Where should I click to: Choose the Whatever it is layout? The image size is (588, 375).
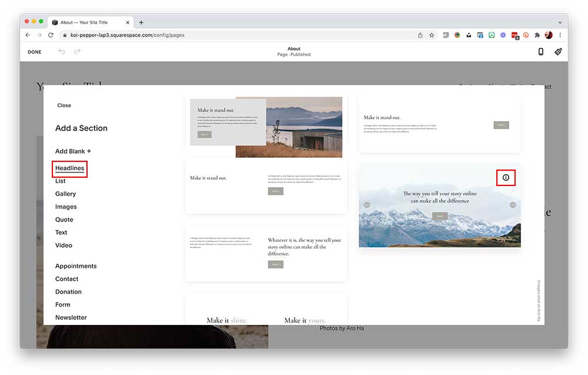[x=266, y=254]
